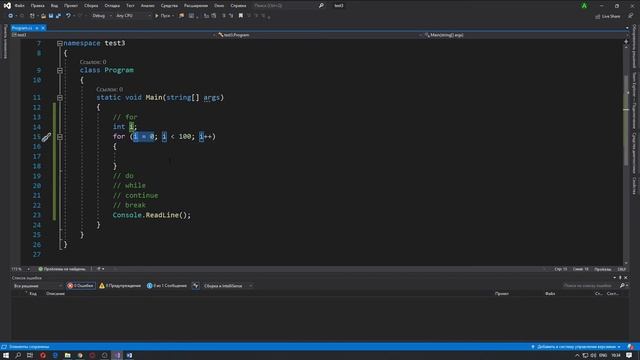Click the user account avatar icon
Screen dimensions: 640x360
point(584,6)
